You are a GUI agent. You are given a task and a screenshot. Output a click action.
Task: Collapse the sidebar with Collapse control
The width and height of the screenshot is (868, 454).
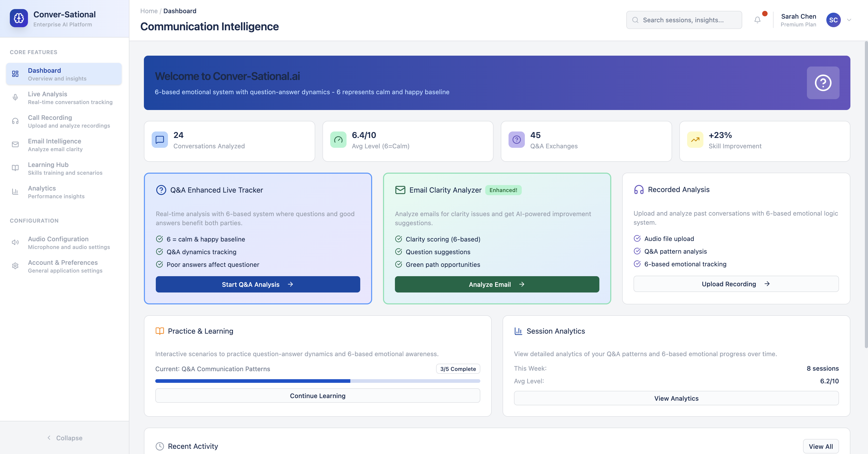65,438
